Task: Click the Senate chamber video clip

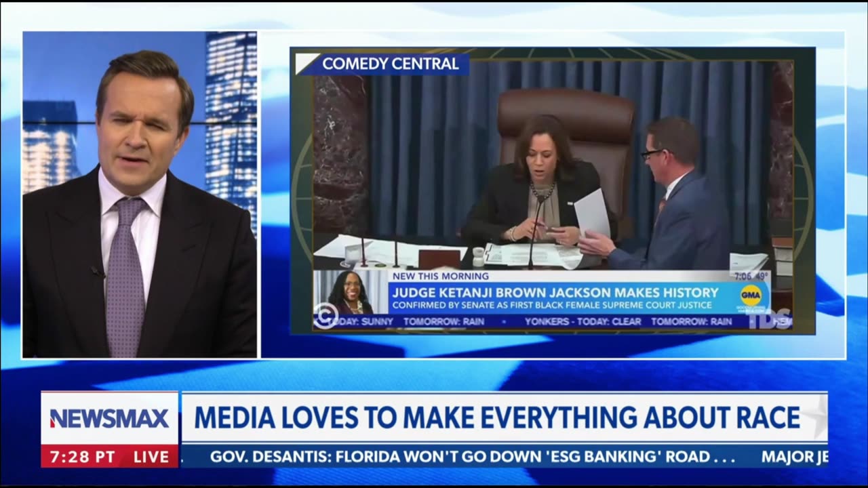Action: [x=553, y=190]
